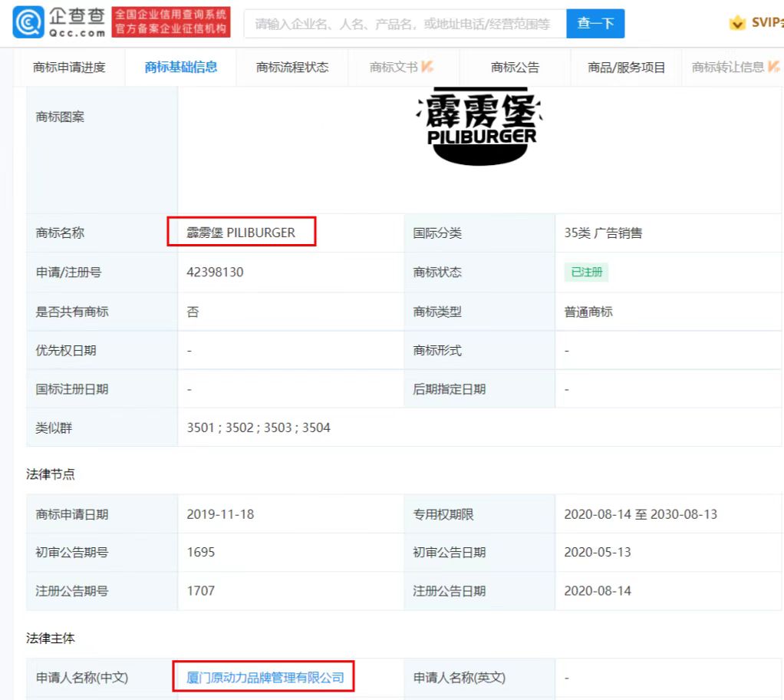The image size is (784, 700).
Task: Click the VIP badge next to 商标文书
Action: pos(427,67)
